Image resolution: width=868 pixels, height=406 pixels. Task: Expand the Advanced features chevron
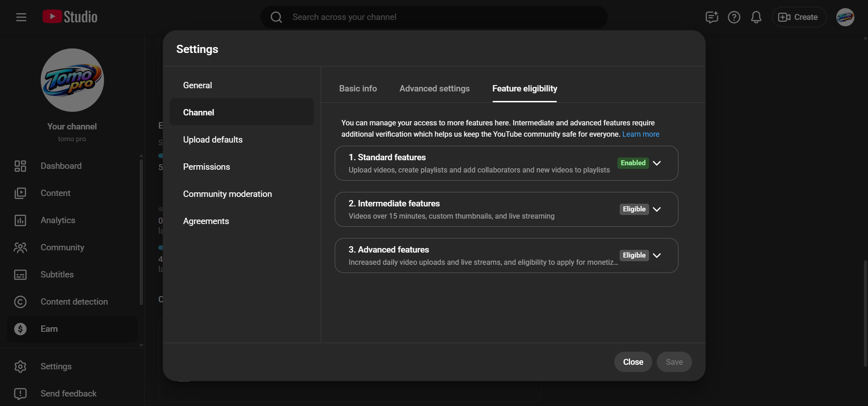point(657,255)
